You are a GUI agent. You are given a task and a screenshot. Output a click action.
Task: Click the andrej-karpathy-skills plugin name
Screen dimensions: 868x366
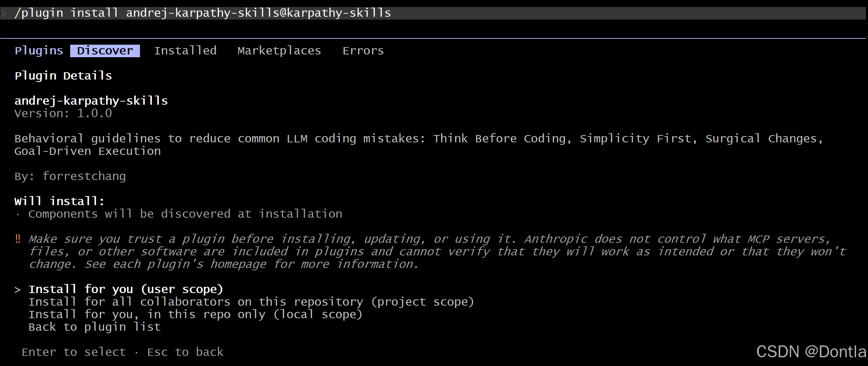pyautogui.click(x=91, y=101)
